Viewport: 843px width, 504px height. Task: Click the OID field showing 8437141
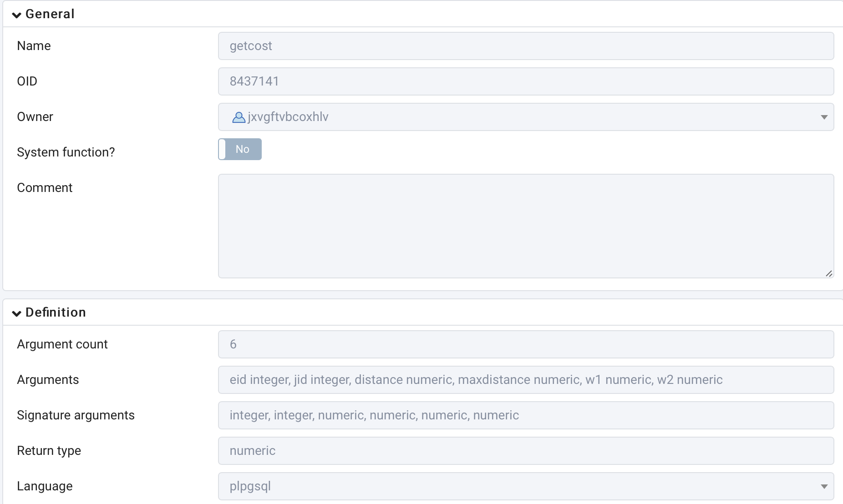[526, 81]
